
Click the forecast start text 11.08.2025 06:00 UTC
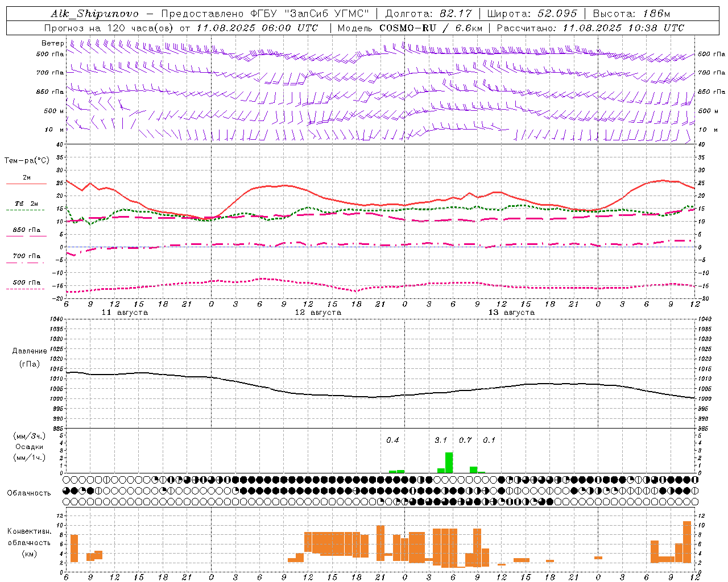point(257,28)
